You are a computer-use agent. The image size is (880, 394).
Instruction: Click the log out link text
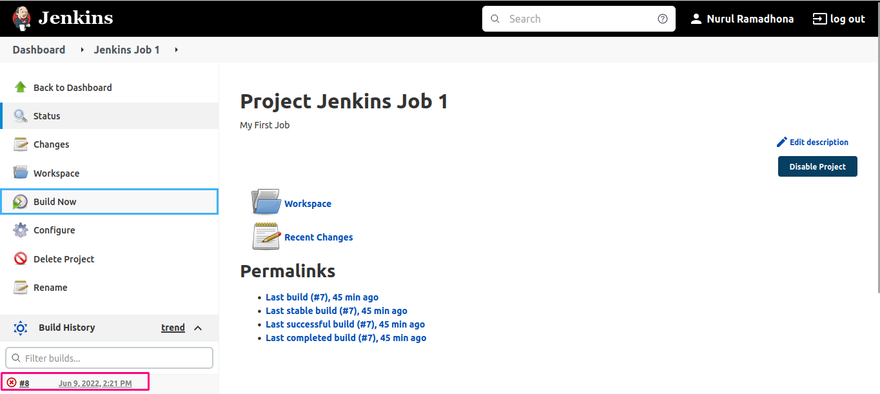coord(847,19)
